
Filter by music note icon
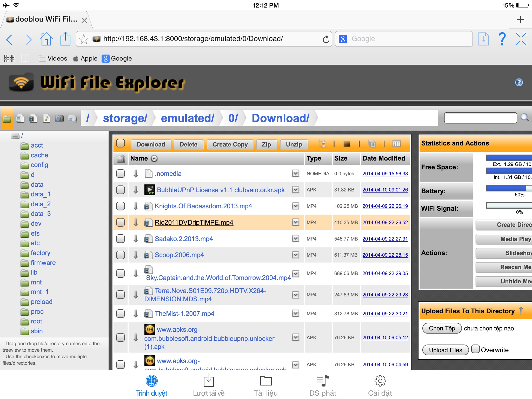coord(46,118)
